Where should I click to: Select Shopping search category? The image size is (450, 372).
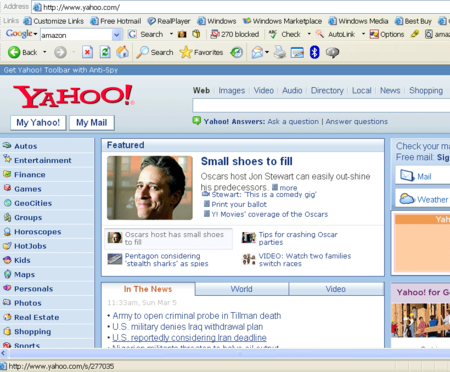coord(426,91)
